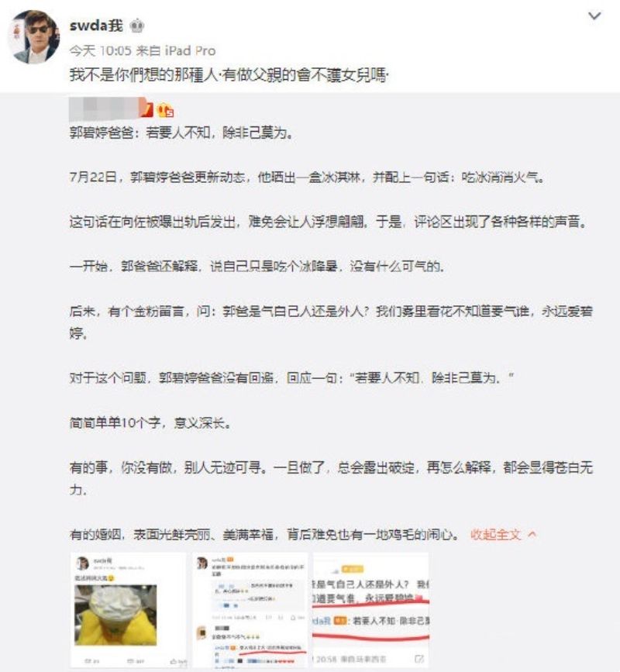Click the orange V verification badge
The height and width of the screenshot is (672, 620).
(147, 109)
